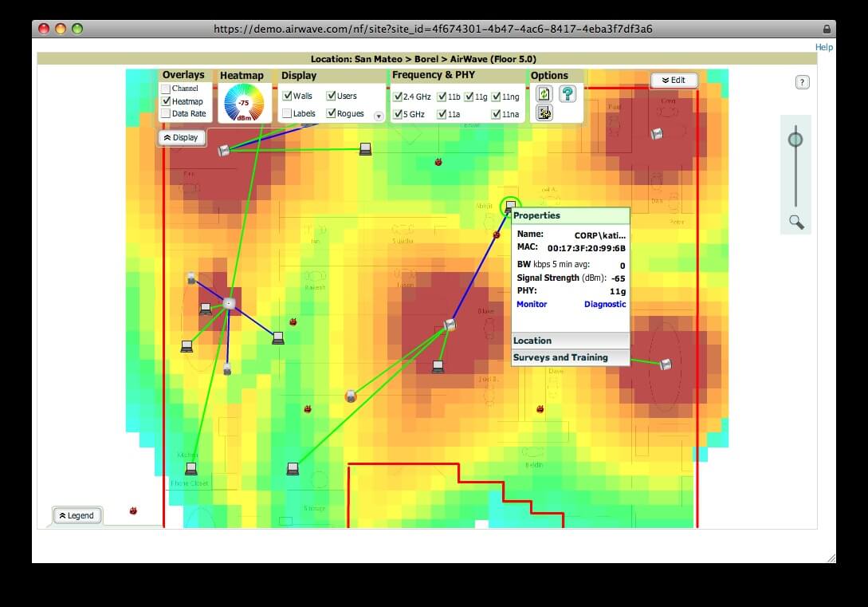Image resolution: width=868 pixels, height=607 pixels.
Task: Expand the Display panel options arrow
Action: tap(378, 116)
